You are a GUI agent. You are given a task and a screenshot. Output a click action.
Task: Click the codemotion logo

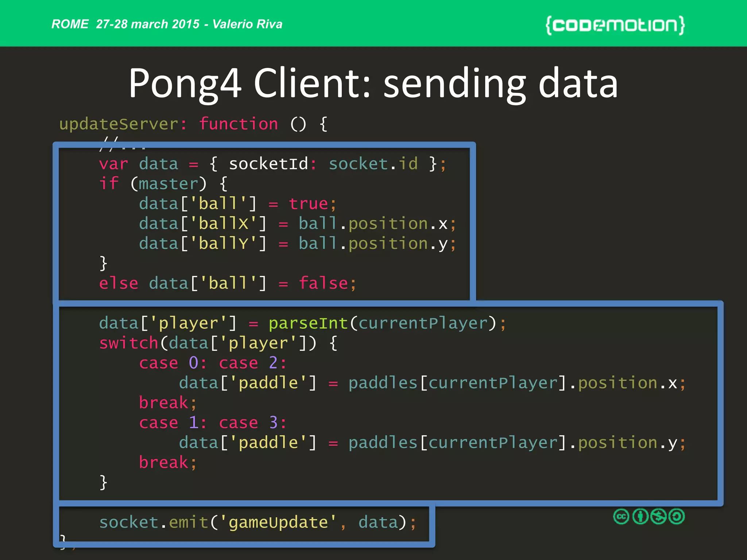pyautogui.click(x=615, y=25)
